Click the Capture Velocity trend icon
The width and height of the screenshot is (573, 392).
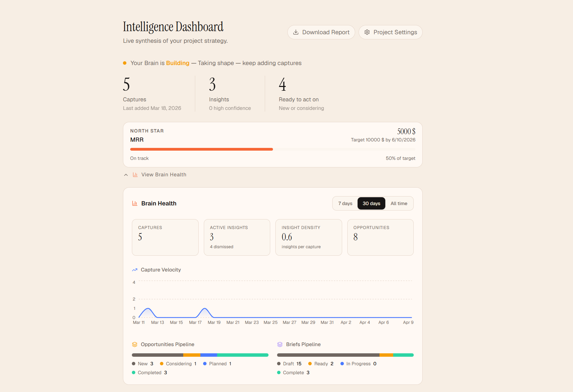point(135,270)
